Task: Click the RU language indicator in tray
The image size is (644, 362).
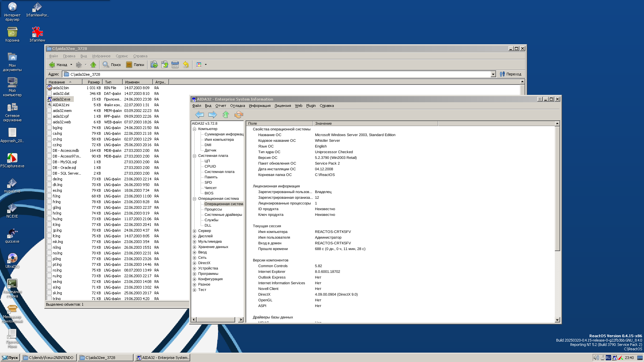Action: tap(608, 358)
